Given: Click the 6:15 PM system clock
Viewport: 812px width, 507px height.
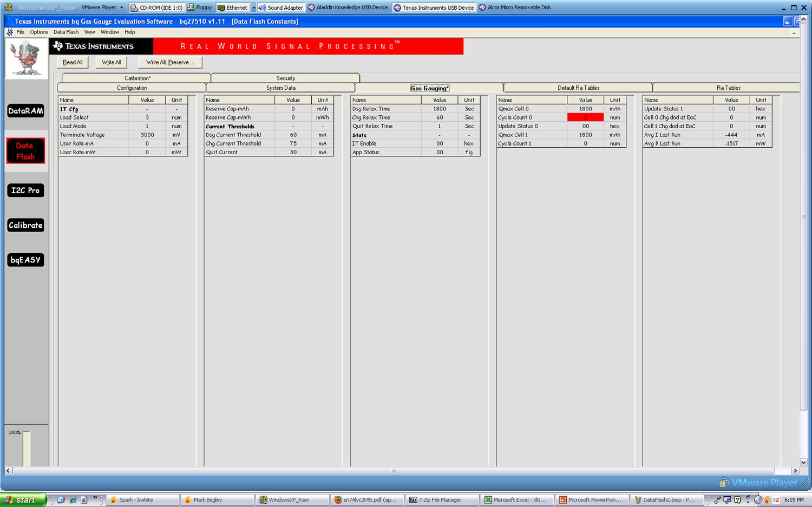Looking at the screenshot, I should point(794,500).
